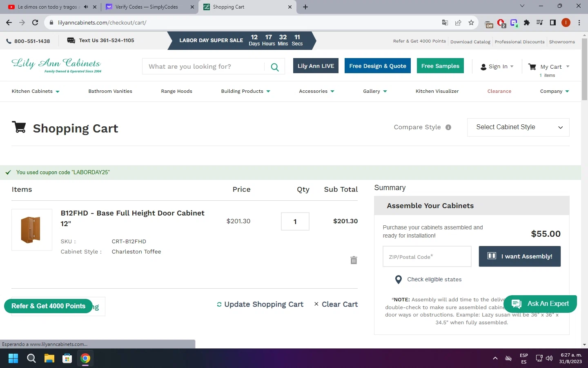Click the Chrome taskbar icon
The width and height of the screenshot is (588, 368).
tap(85, 359)
